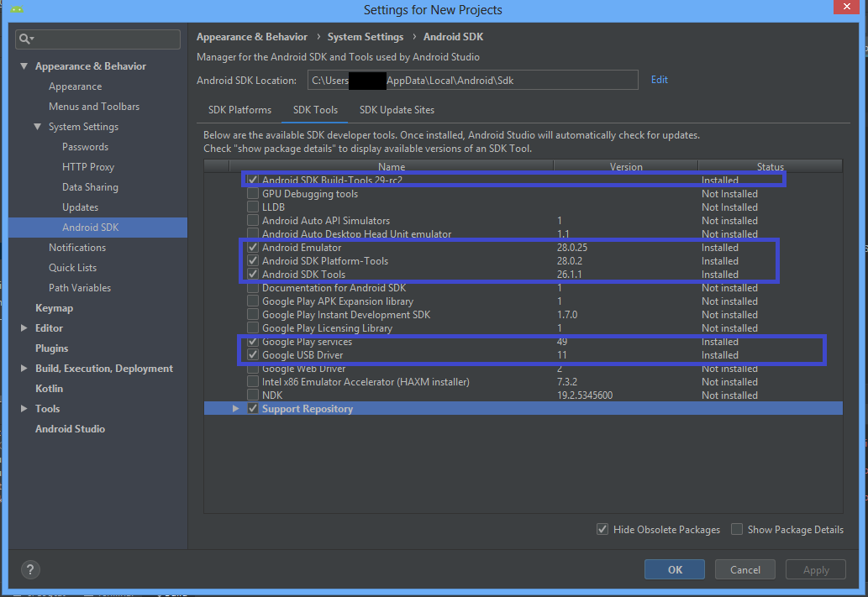Click the OK button
Image resolution: width=868 pixels, height=597 pixels.
coord(674,569)
